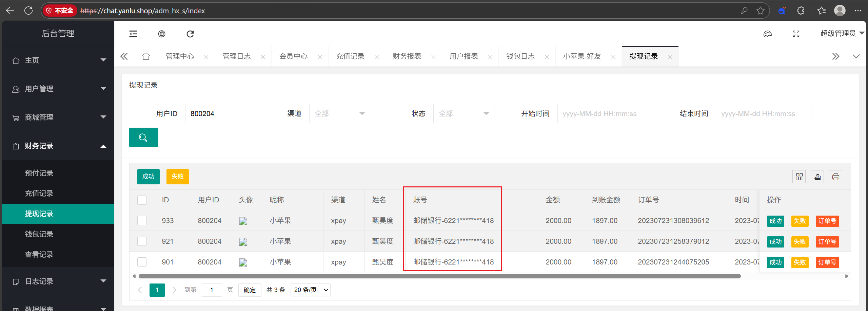Open the 渠道 channel dropdown
868x311 pixels.
pyautogui.click(x=339, y=114)
